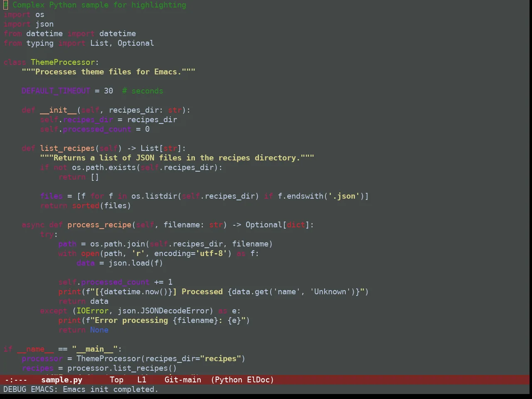
Task: Click "data" in the return data line
Action: pyautogui.click(x=99, y=301)
